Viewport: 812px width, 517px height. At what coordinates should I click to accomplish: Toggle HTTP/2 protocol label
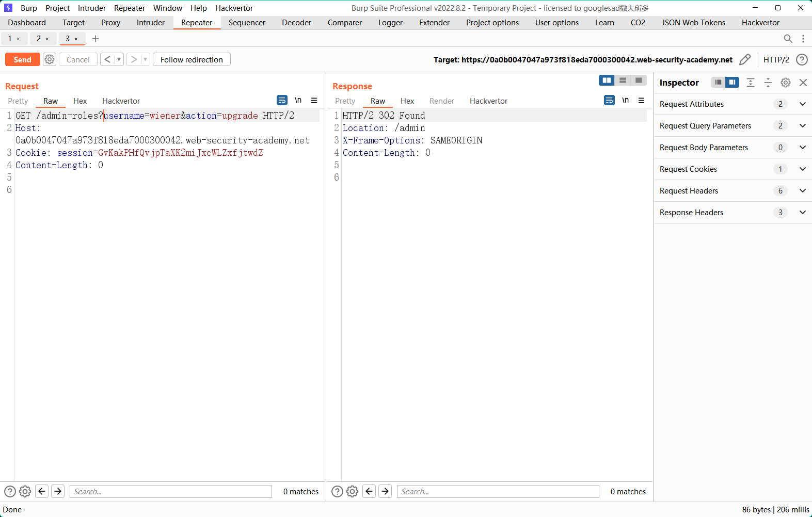click(776, 59)
